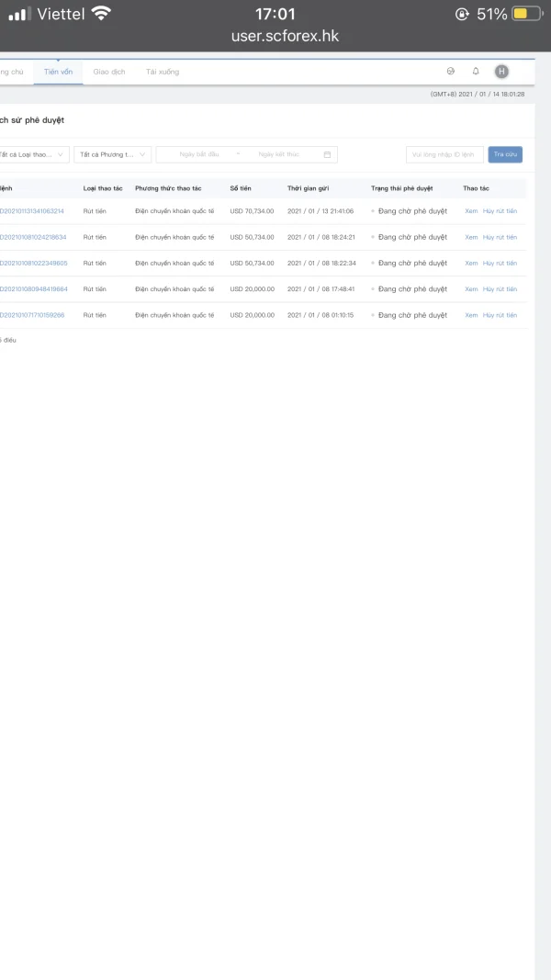The height and width of the screenshot is (980, 551).
Task: Open the H user avatar menu
Action: point(501,72)
